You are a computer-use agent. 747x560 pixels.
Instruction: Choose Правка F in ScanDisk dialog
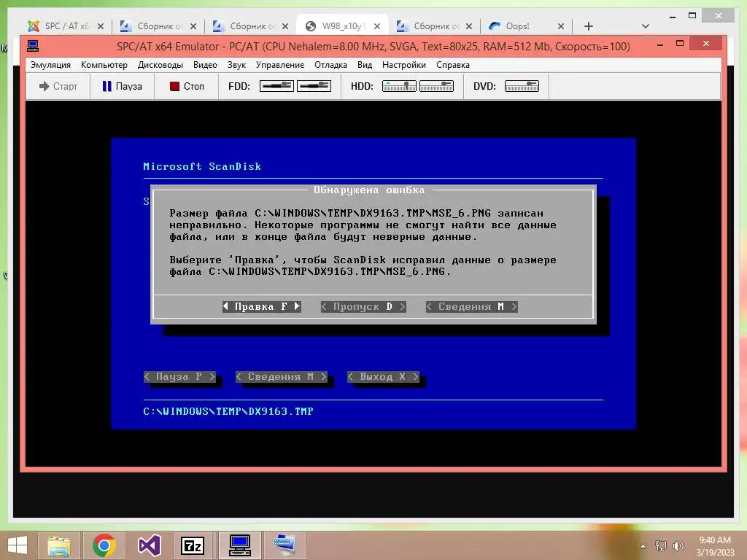(262, 307)
